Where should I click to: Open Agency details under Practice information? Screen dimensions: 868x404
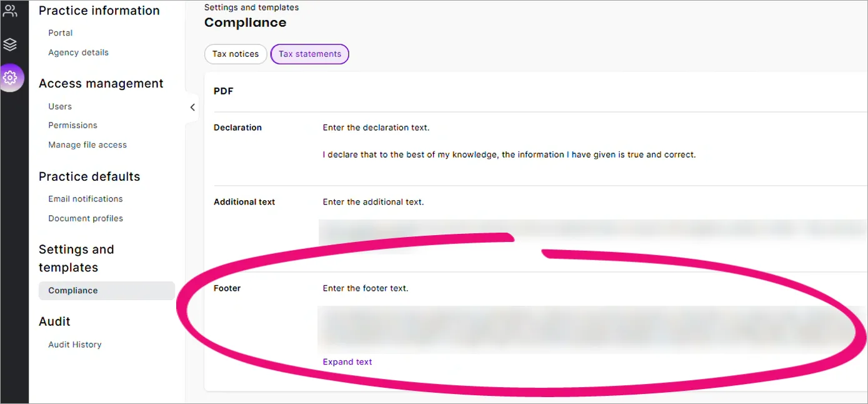pyautogui.click(x=77, y=53)
